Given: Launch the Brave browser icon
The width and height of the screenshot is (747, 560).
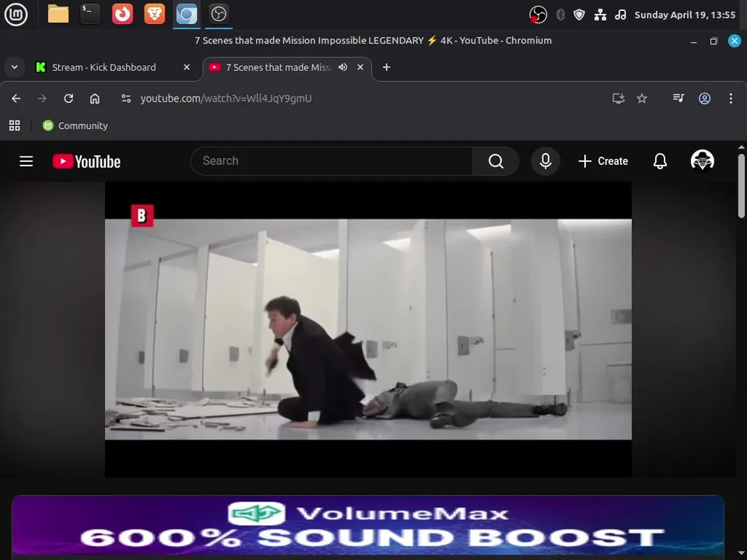Looking at the screenshot, I should (x=154, y=14).
